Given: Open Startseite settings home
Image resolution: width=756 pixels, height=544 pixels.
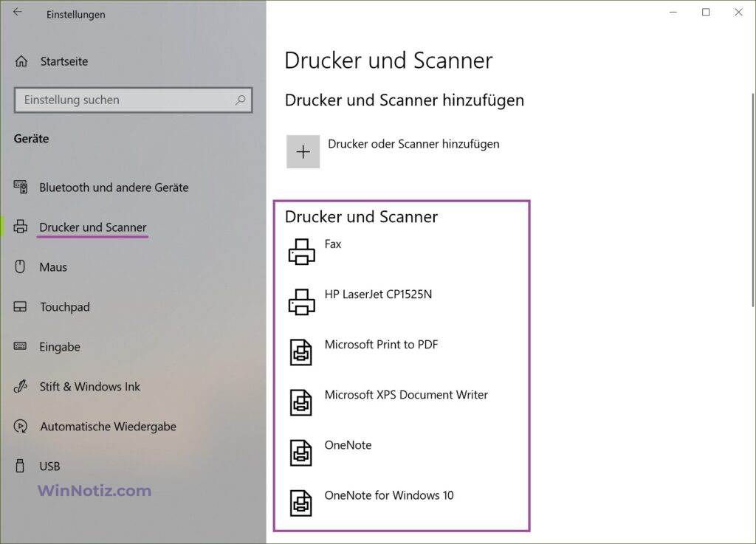Looking at the screenshot, I should click(x=64, y=61).
